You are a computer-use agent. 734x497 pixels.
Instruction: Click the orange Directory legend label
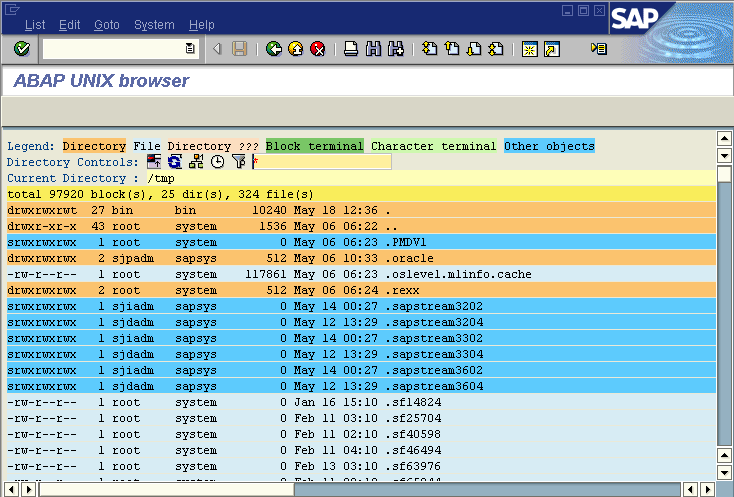[x=94, y=146]
